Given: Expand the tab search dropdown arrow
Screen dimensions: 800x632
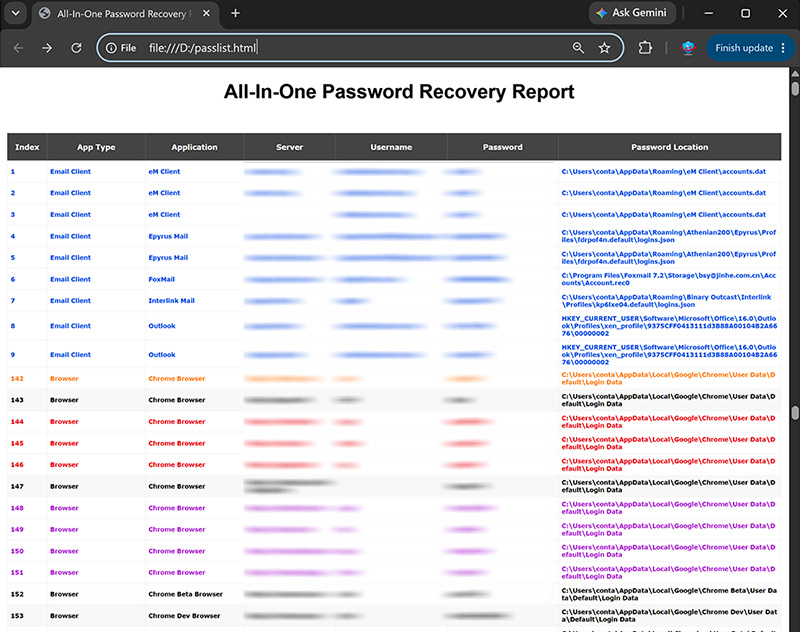Looking at the screenshot, I should pos(16,13).
